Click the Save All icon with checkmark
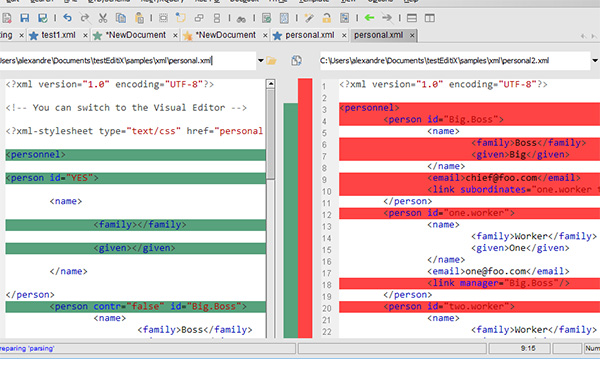The width and height of the screenshot is (600, 365). click(x=42, y=18)
